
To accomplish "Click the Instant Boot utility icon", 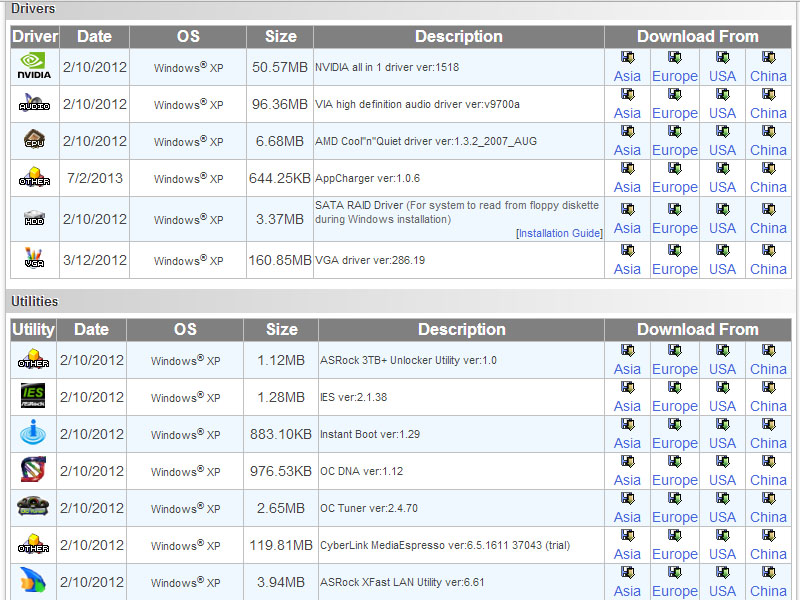I will [x=33, y=433].
